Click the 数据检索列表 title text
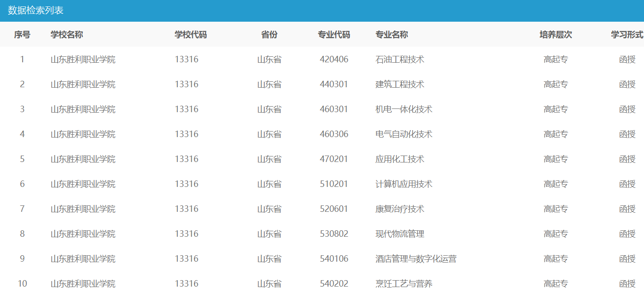This screenshot has height=294, width=644. 36,10
